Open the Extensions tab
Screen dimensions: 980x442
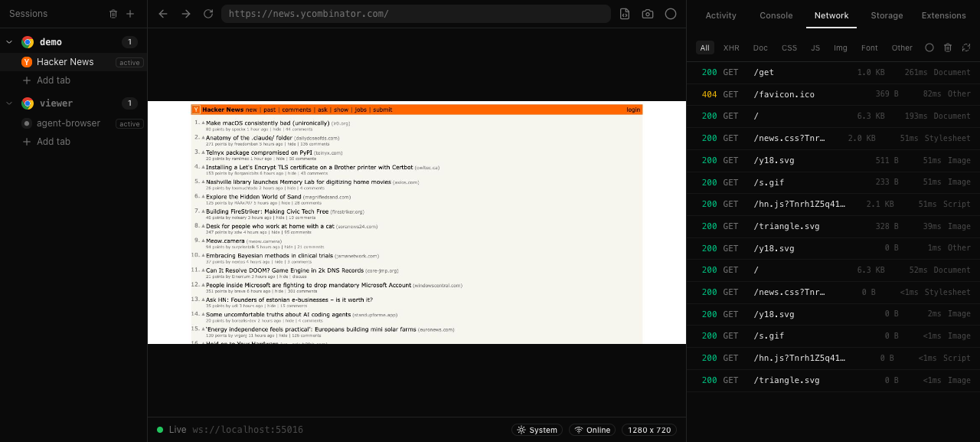coord(944,15)
